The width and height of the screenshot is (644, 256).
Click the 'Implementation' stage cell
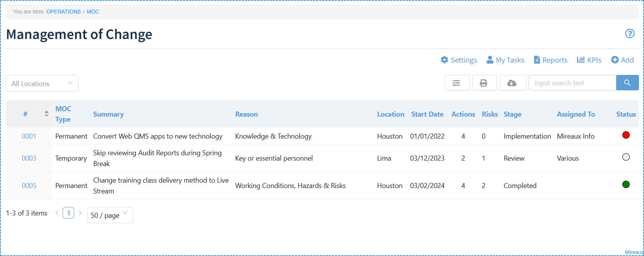(x=527, y=136)
